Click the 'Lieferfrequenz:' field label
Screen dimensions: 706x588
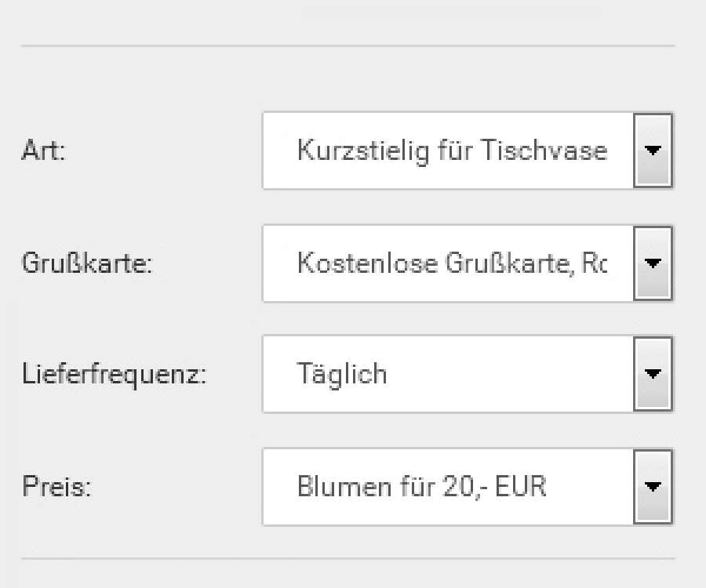(113, 376)
